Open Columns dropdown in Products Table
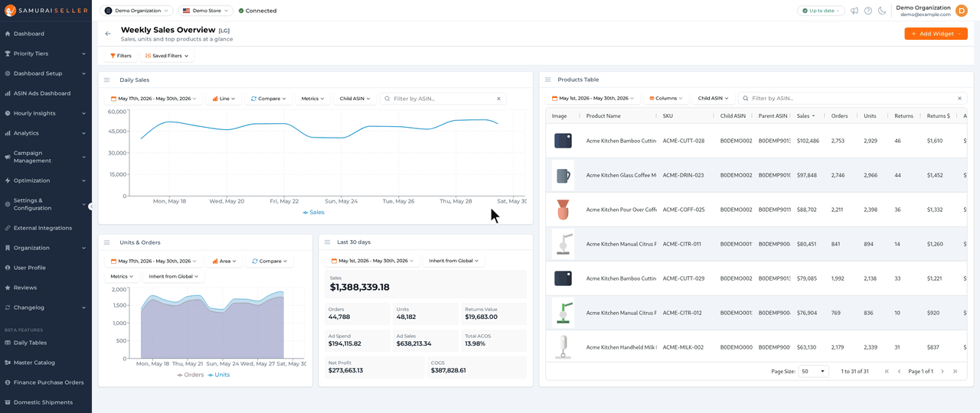The height and width of the screenshot is (413, 980). [x=666, y=99]
